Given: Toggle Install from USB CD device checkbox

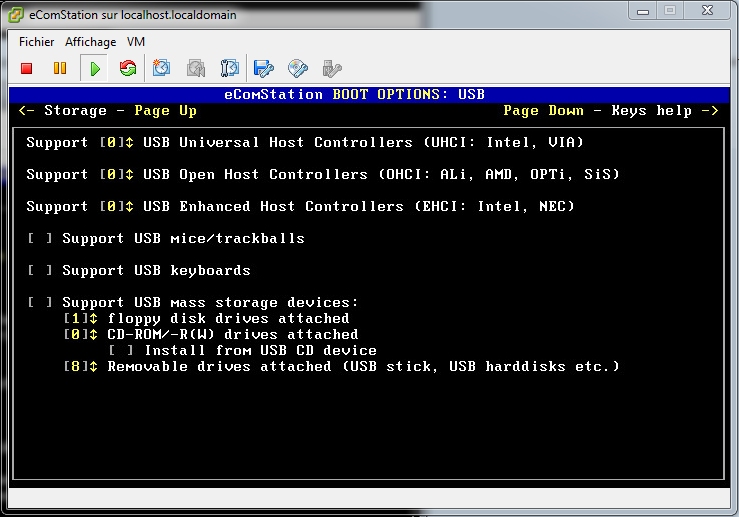Looking at the screenshot, I should [121, 351].
